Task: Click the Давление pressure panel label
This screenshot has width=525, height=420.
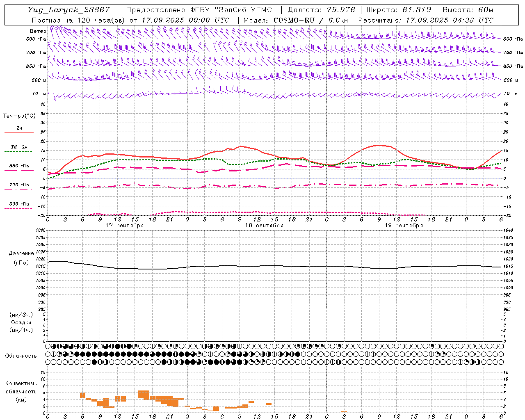Action: click(x=21, y=253)
